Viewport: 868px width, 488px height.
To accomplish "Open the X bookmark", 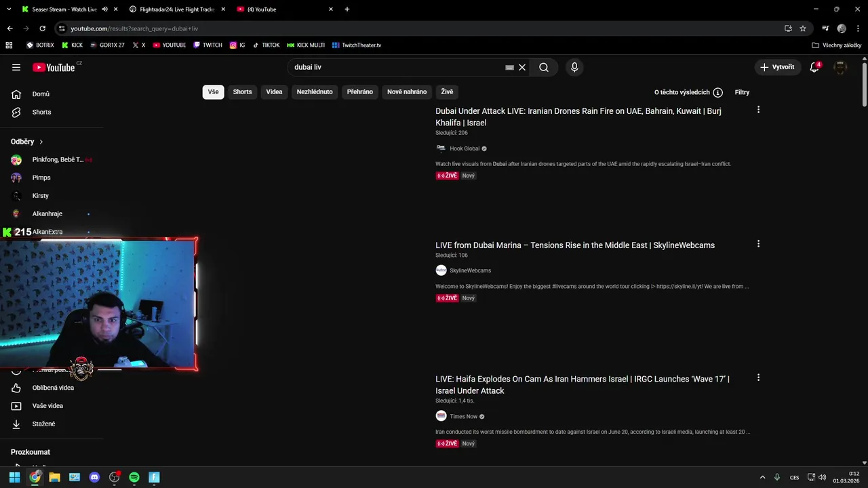I will point(139,45).
